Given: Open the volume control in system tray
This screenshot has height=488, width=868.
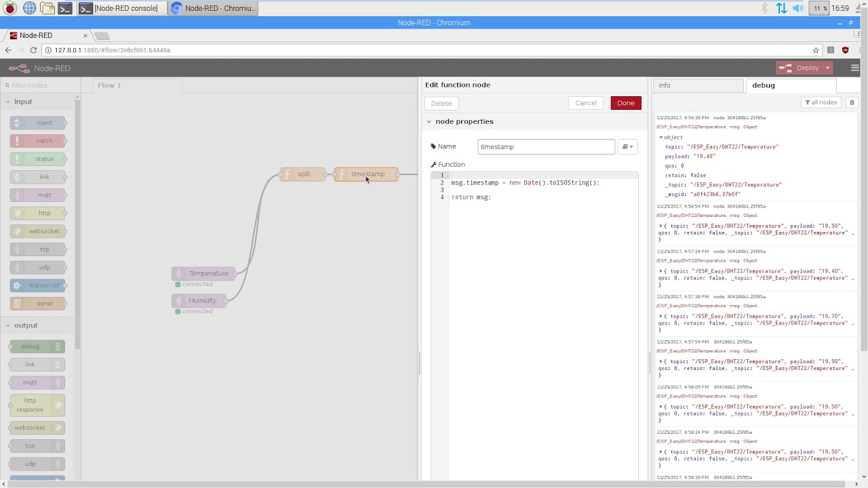Looking at the screenshot, I should (798, 8).
